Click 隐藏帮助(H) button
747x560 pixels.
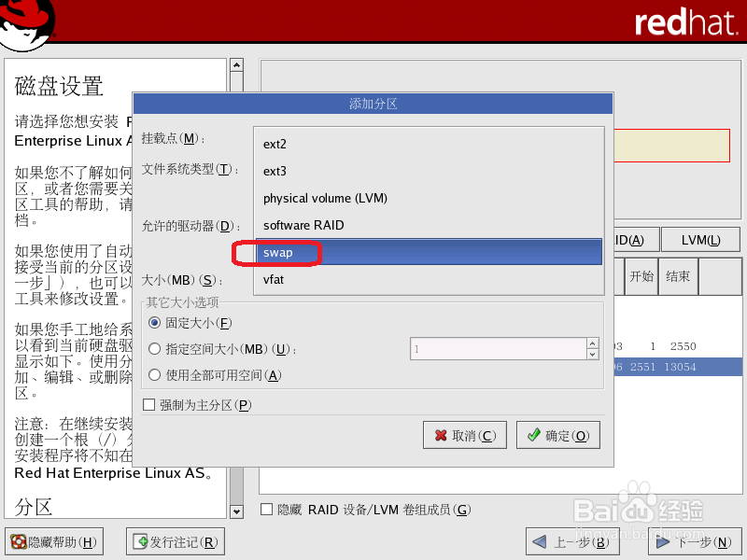(54, 542)
